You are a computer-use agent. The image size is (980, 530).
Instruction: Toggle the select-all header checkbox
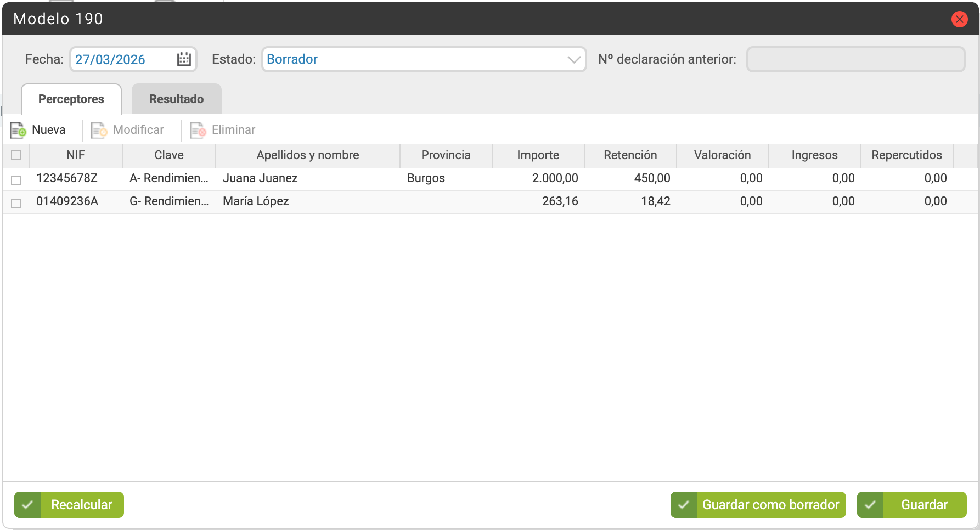click(16, 155)
